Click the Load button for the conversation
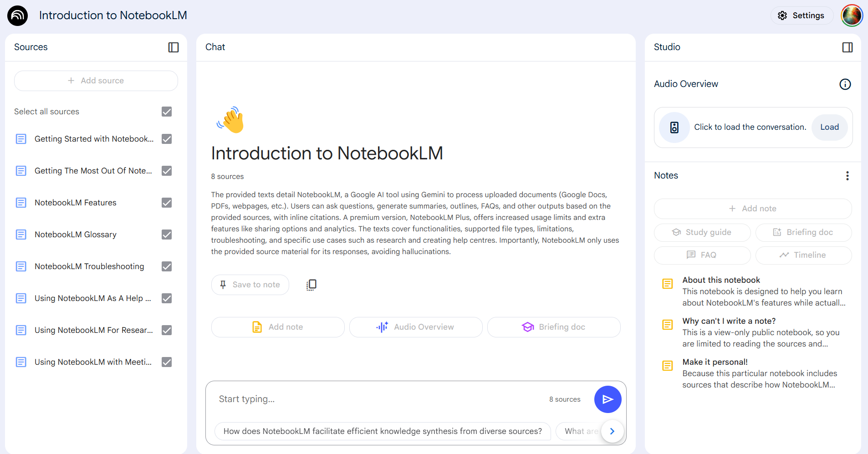The image size is (868, 454). tap(829, 127)
